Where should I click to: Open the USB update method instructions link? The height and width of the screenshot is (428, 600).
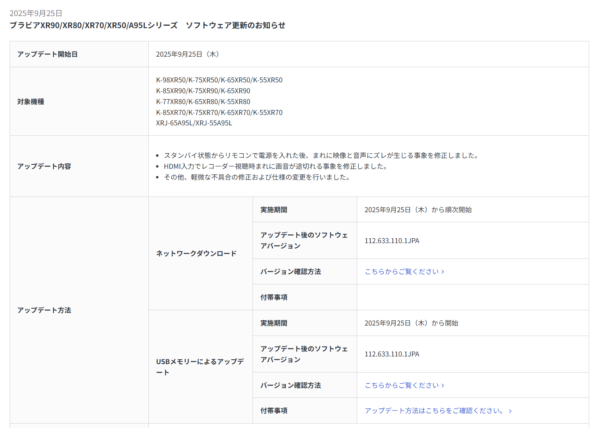click(x=438, y=411)
